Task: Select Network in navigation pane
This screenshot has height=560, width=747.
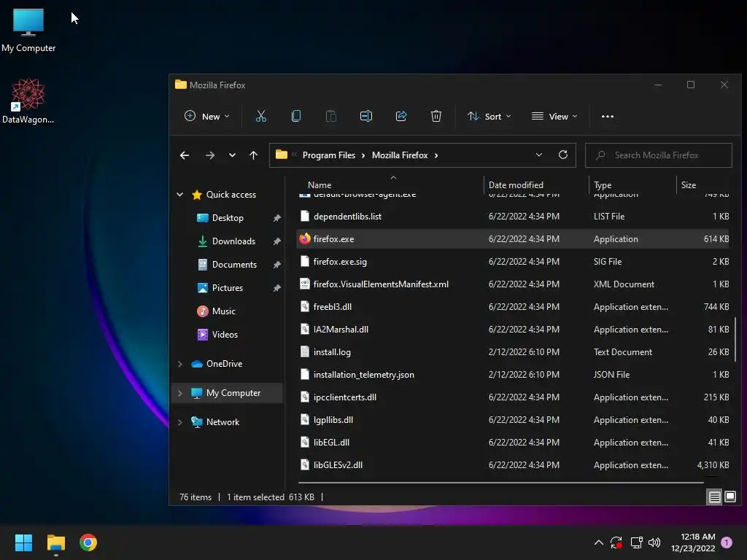Action: click(x=222, y=422)
